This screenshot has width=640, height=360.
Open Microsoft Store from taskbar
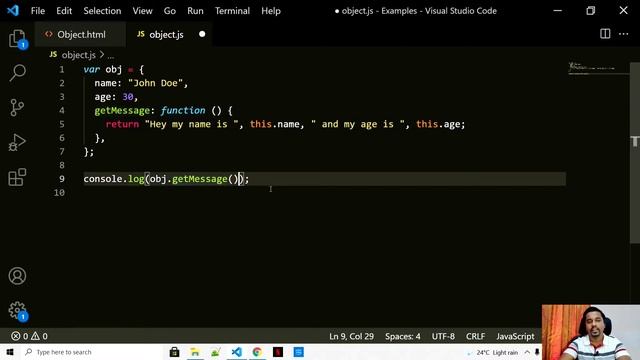point(174,352)
